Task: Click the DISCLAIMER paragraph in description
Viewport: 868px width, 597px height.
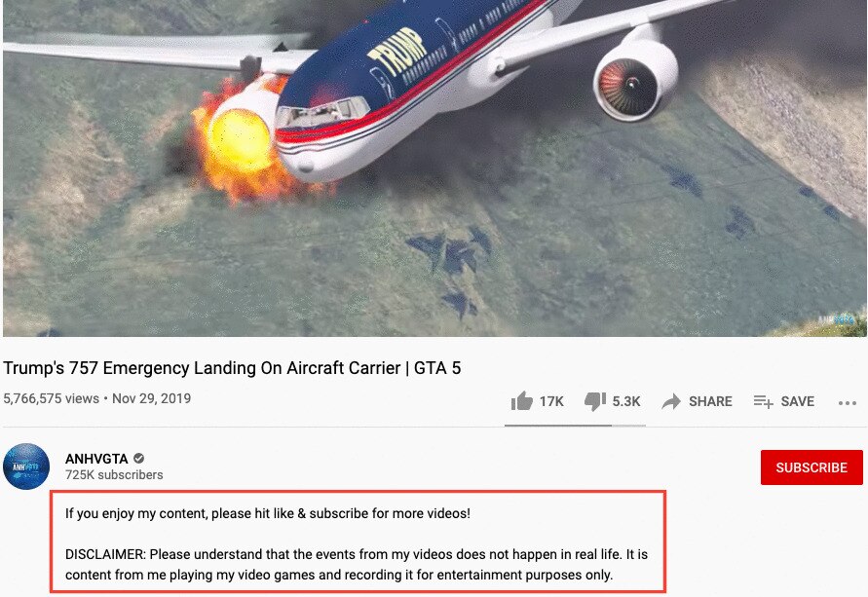Action: click(x=356, y=564)
